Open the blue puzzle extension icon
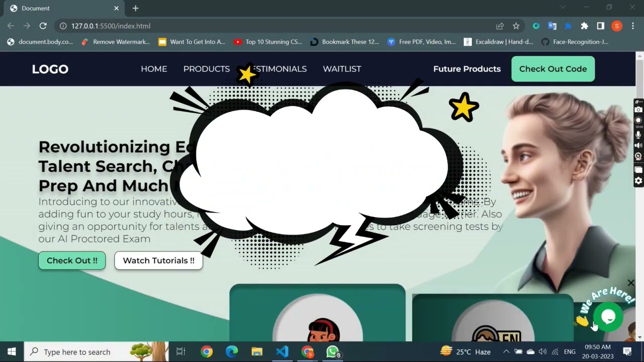Screen dimensions: 644x362 [568, 26]
